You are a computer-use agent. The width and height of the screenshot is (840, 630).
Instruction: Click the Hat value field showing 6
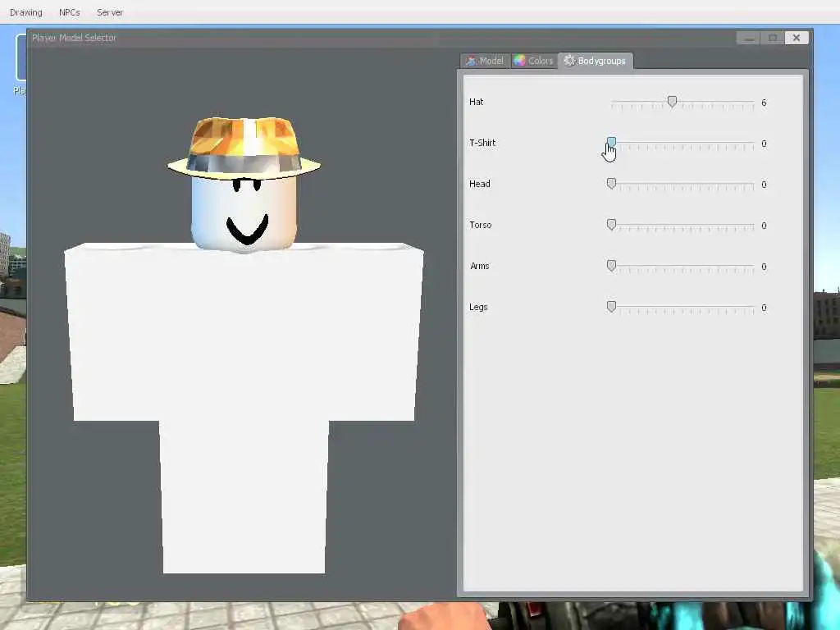pos(764,103)
